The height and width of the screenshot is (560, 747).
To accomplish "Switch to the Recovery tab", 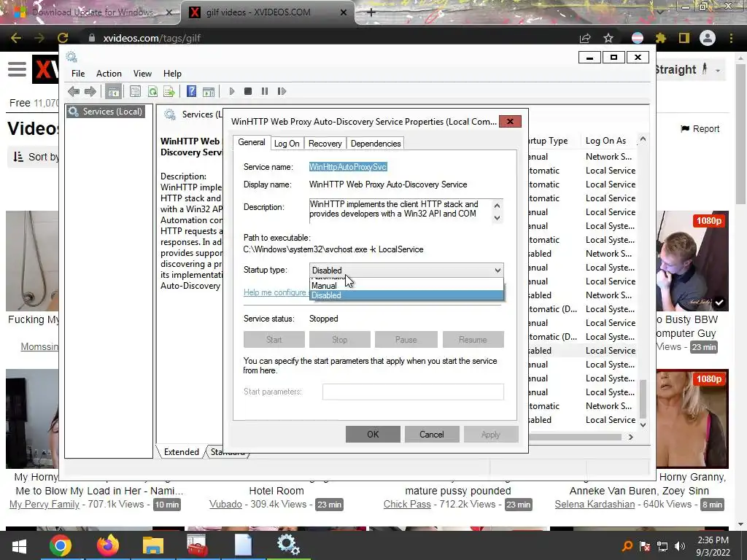I will point(325,144).
